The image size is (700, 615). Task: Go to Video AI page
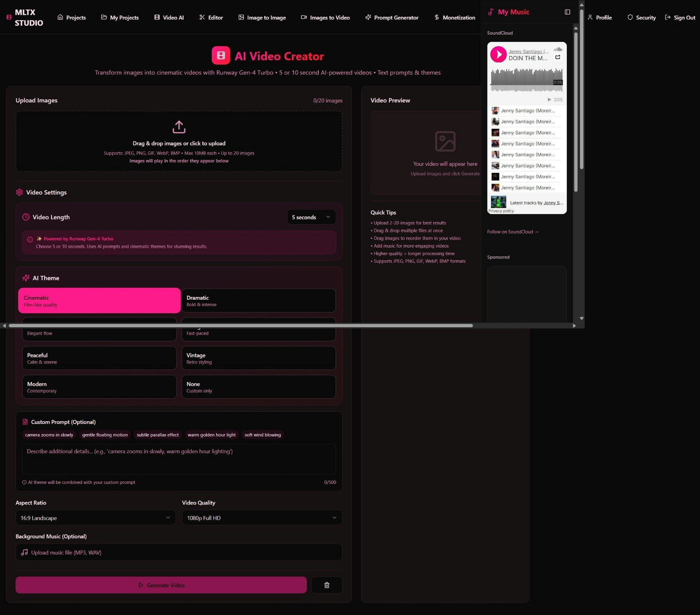tap(169, 18)
